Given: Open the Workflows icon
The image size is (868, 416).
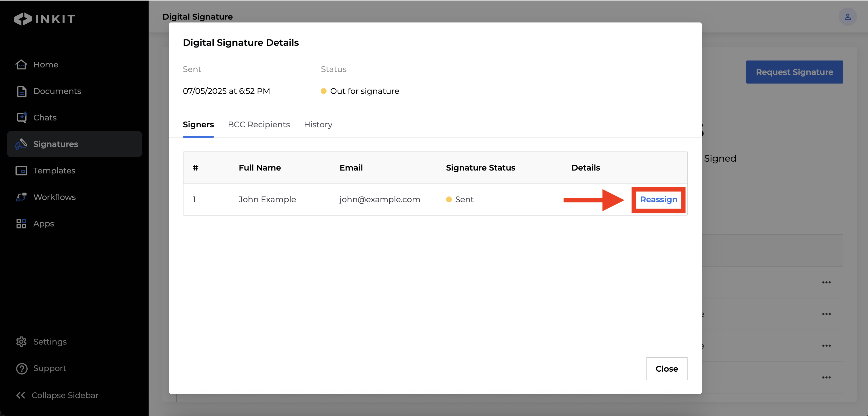Looking at the screenshot, I should (21, 197).
